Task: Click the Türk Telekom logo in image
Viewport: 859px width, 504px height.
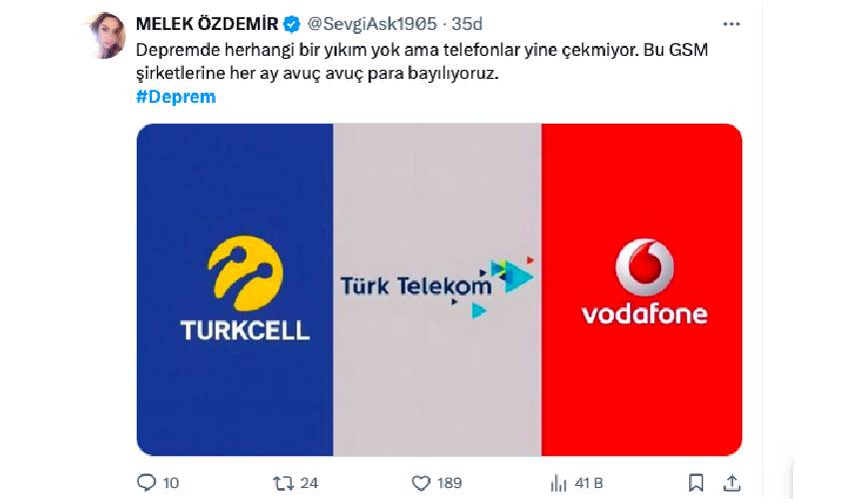Action: [436, 286]
